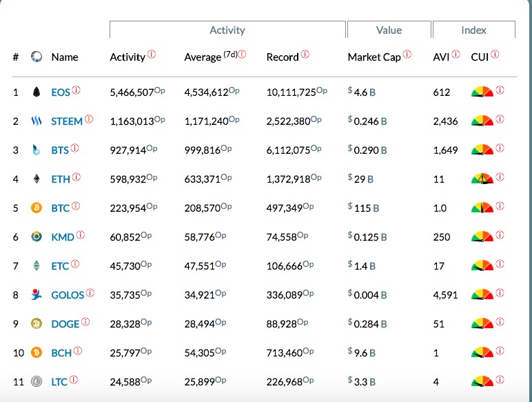Open the BTS link
Viewport: 532px width, 402px height.
click(60, 150)
